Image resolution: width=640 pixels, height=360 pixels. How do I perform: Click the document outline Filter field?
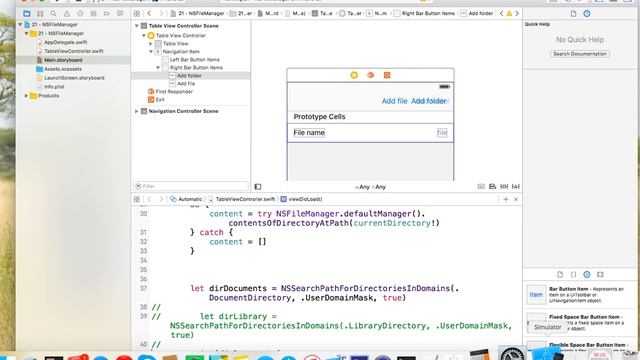[x=191, y=186]
